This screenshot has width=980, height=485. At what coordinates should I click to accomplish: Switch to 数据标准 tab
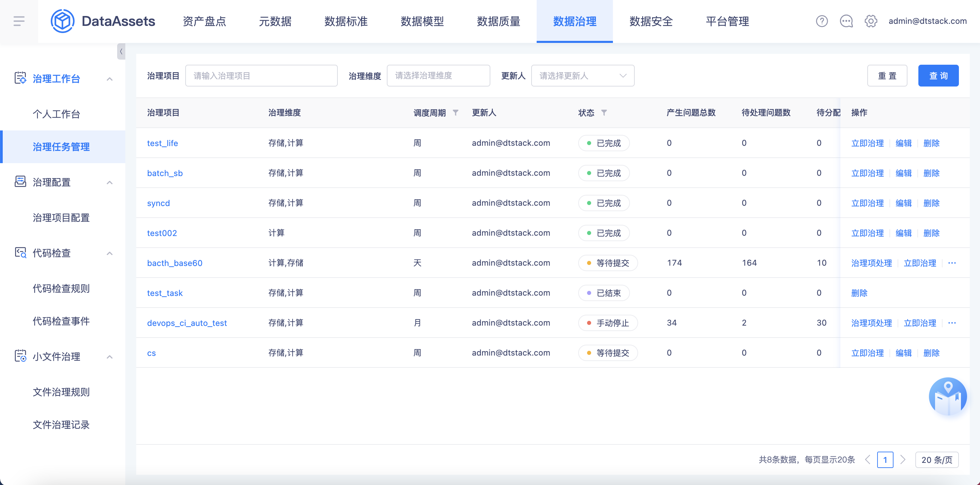(x=346, y=21)
